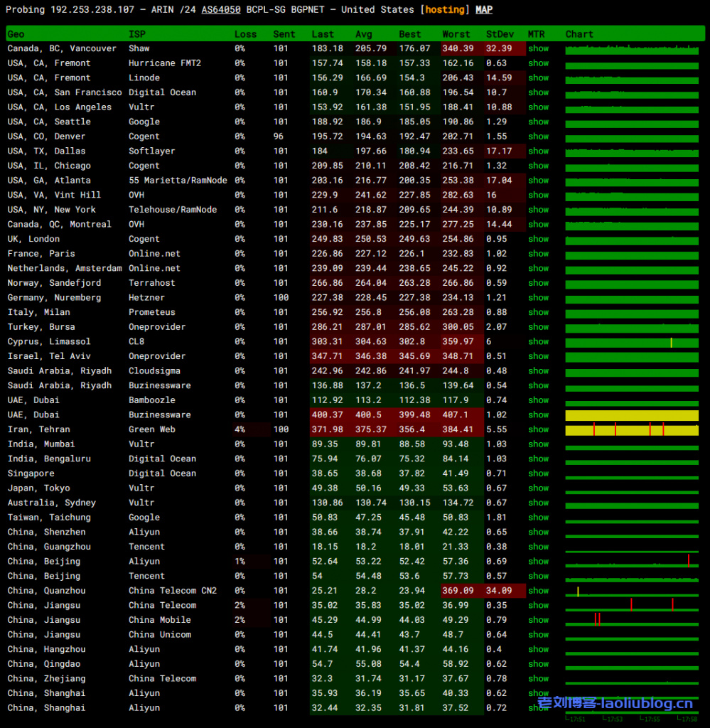Click the 1% loss cell for Beijing Aliyun

click(240, 562)
